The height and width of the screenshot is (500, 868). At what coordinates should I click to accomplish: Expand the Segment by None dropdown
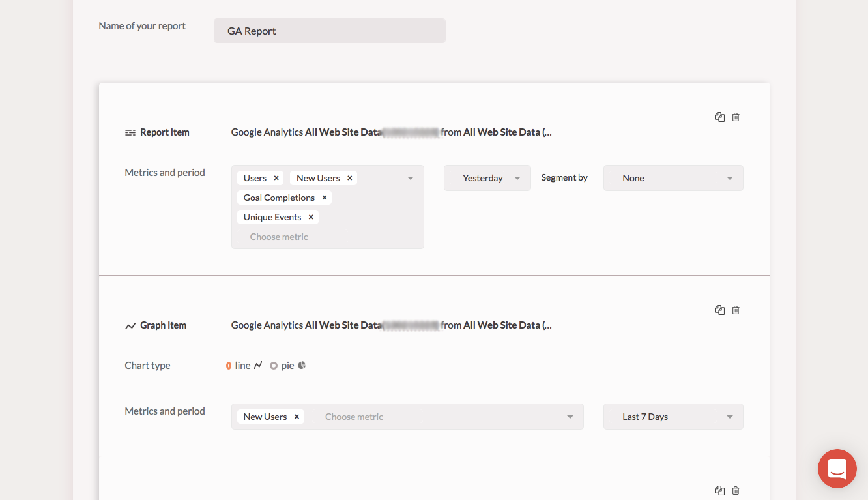[x=673, y=178]
